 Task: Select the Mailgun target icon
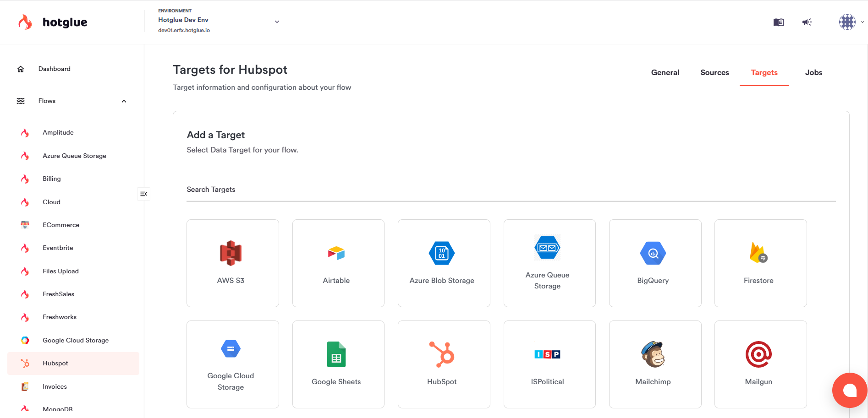(x=758, y=354)
